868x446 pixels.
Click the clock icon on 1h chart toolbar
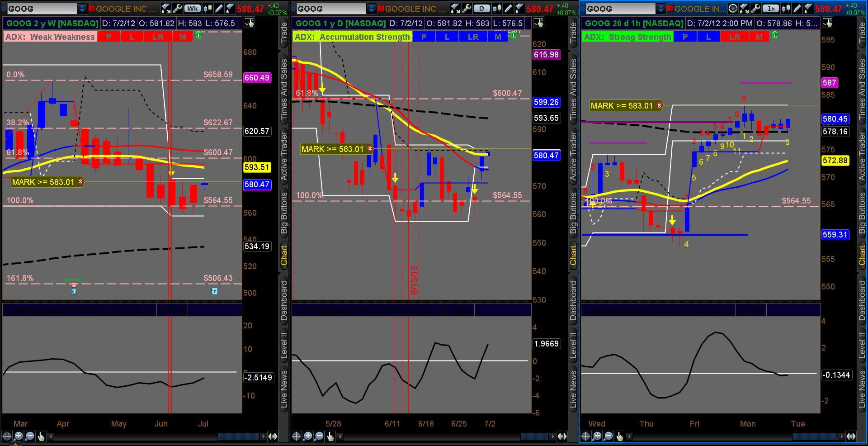733,8
